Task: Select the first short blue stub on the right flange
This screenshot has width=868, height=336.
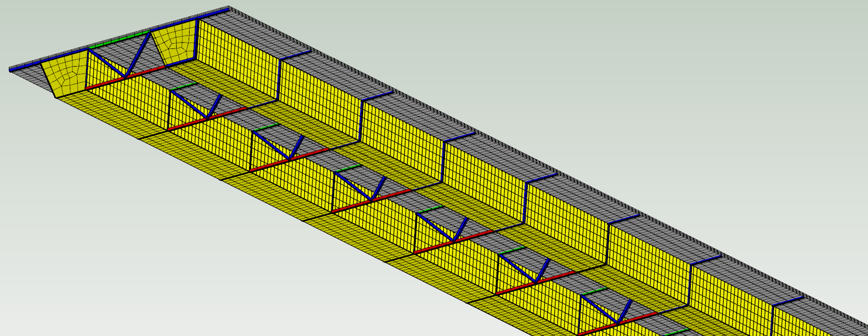Action: (296, 55)
